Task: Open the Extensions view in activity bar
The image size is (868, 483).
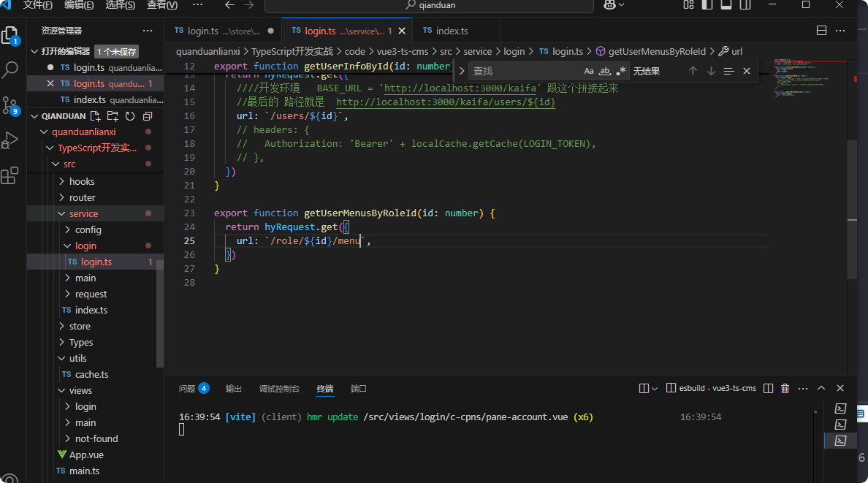Action: tap(10, 175)
